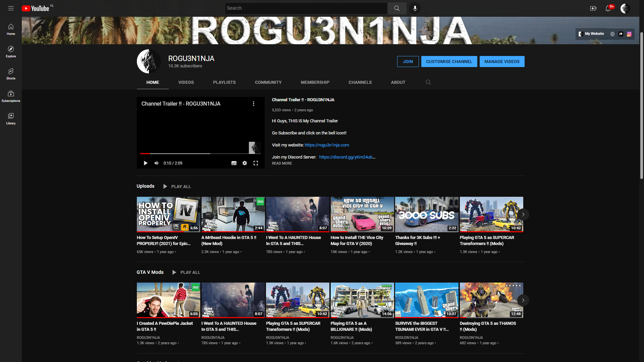Switch to the PLAYLISTS tab
Viewport: 644px width, 362px height.
[224, 82]
